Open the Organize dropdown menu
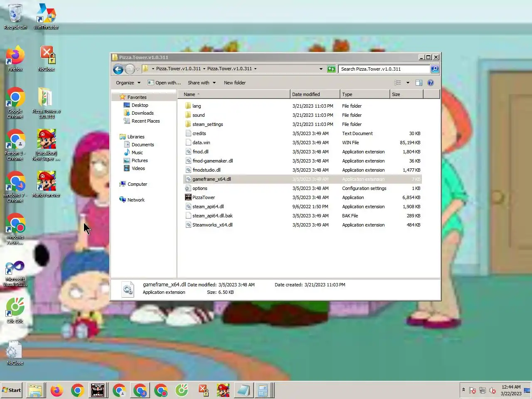The image size is (532, 399). point(128,83)
